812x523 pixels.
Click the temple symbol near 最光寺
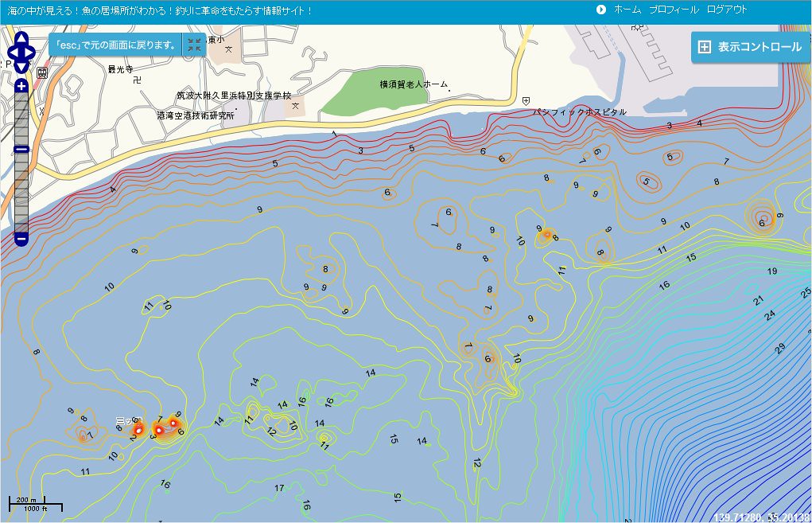pyautogui.click(x=137, y=80)
